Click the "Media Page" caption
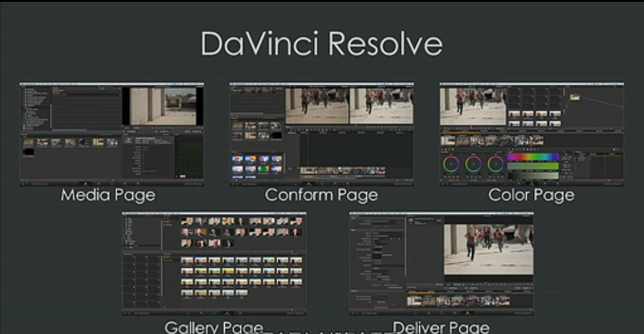 [x=108, y=196]
